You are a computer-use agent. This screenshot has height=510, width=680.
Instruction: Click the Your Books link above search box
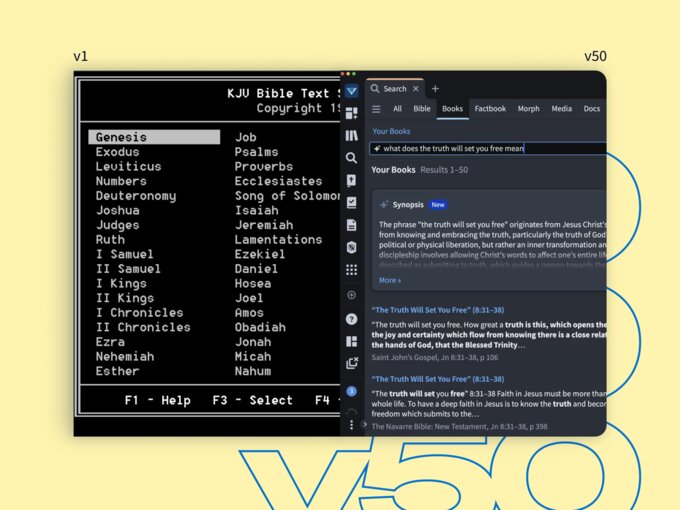391,131
